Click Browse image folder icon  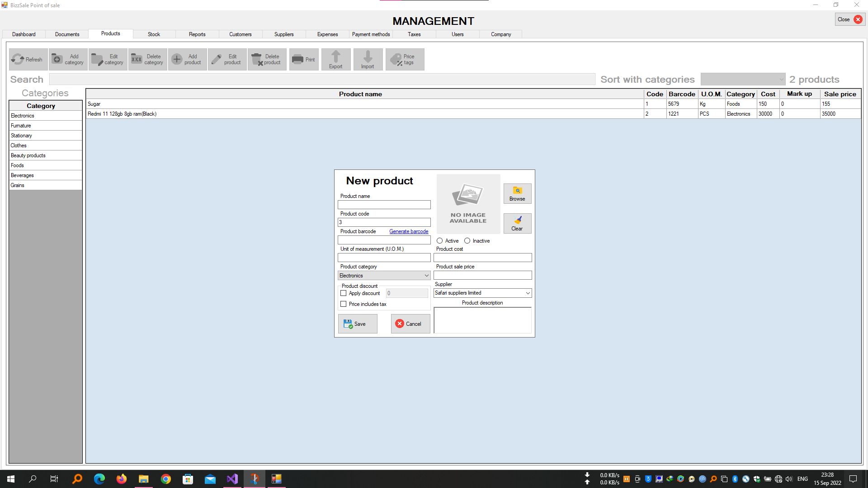click(517, 191)
